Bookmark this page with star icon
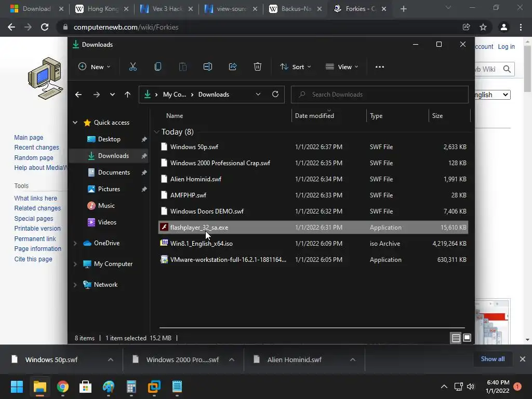This screenshot has width=532, height=399. (483, 27)
